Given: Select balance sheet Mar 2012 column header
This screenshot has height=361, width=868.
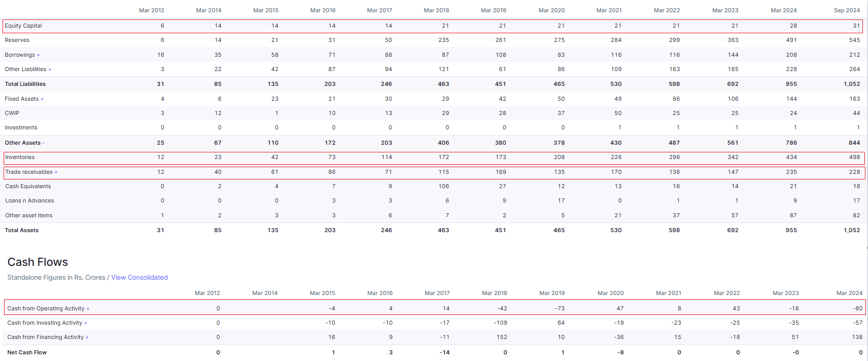Looking at the screenshot, I should [x=152, y=10].
